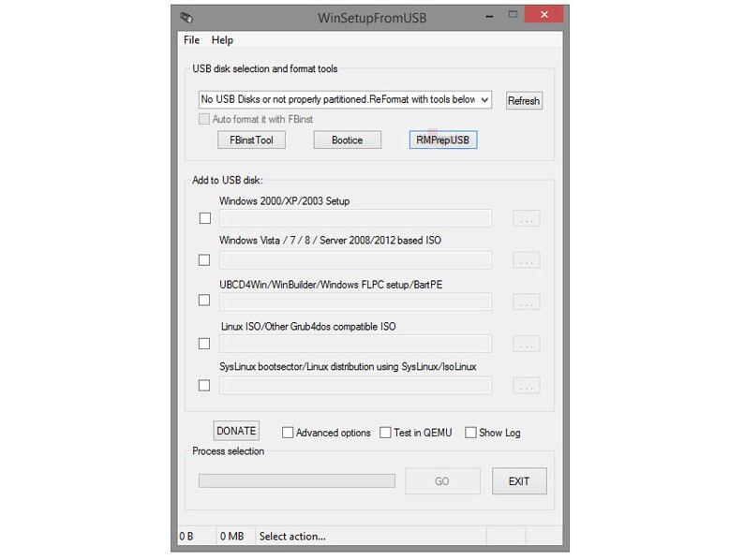
Task: Launch the FBinst Tool
Action: [x=251, y=140]
